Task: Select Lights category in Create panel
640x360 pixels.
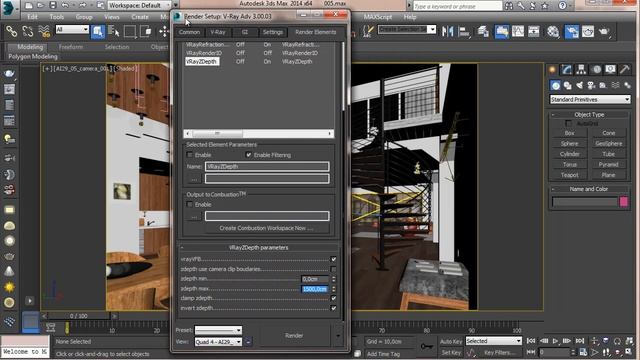Action: 579,85
